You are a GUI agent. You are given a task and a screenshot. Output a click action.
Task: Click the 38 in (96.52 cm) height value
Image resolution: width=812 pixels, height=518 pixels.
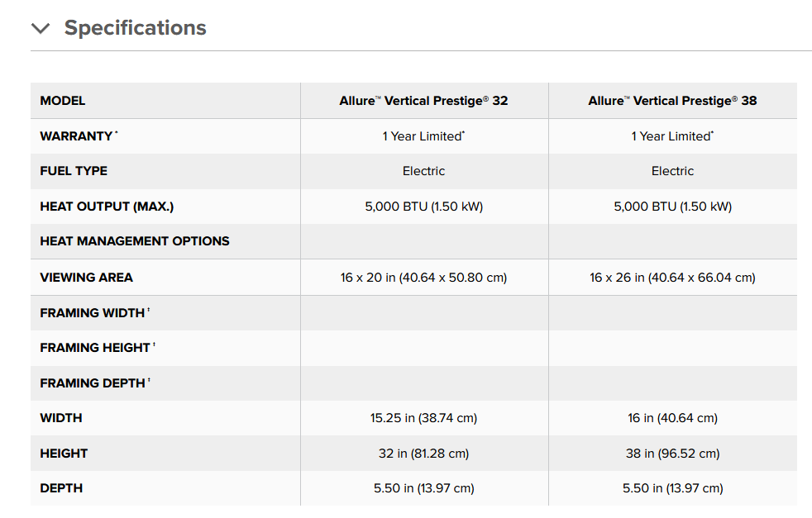click(672, 454)
